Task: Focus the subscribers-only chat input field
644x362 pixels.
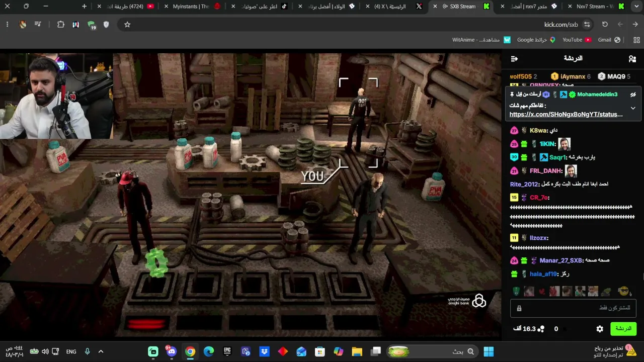Action: coord(573,308)
